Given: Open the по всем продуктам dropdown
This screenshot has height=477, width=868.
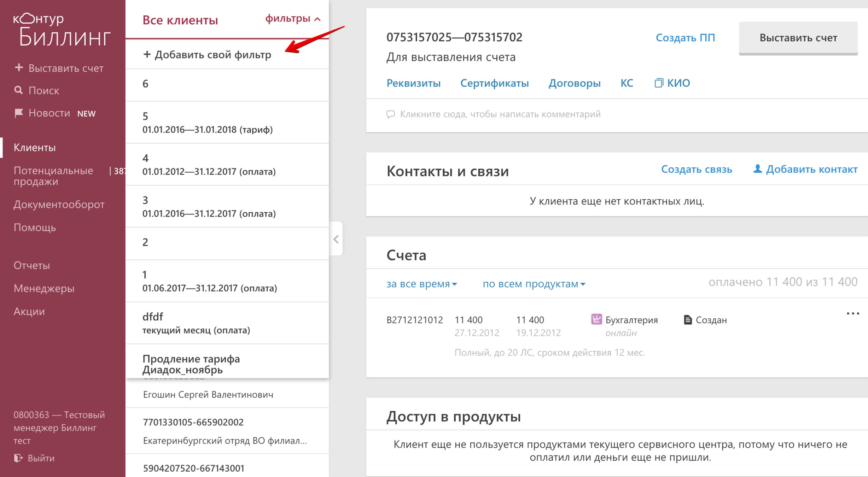Looking at the screenshot, I should click(534, 284).
